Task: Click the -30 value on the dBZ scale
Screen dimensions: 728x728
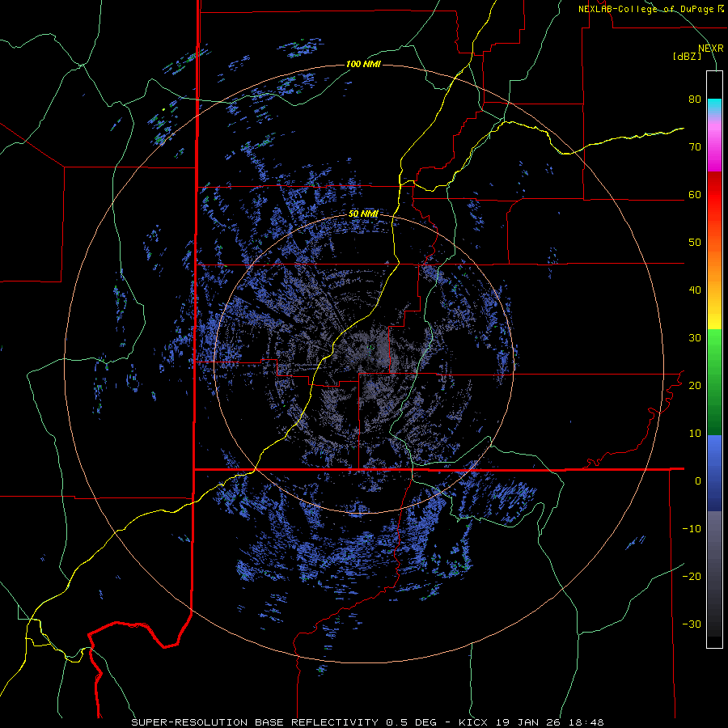Action: pyautogui.click(x=692, y=624)
